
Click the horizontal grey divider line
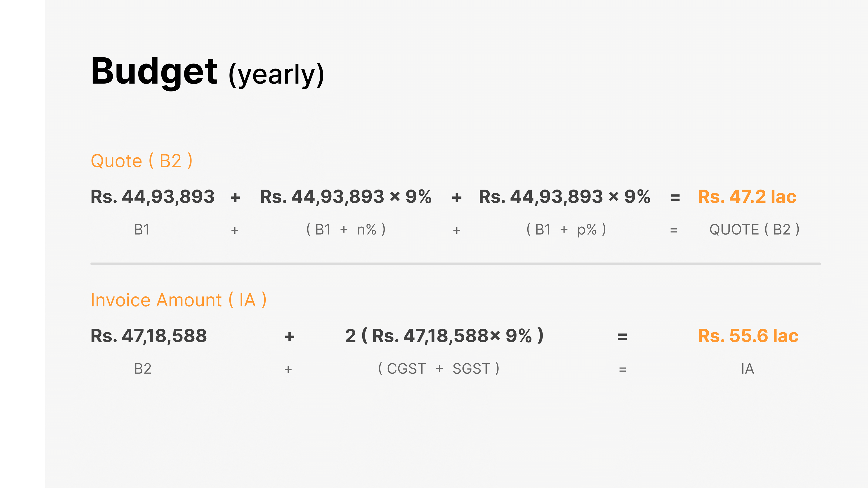455,264
